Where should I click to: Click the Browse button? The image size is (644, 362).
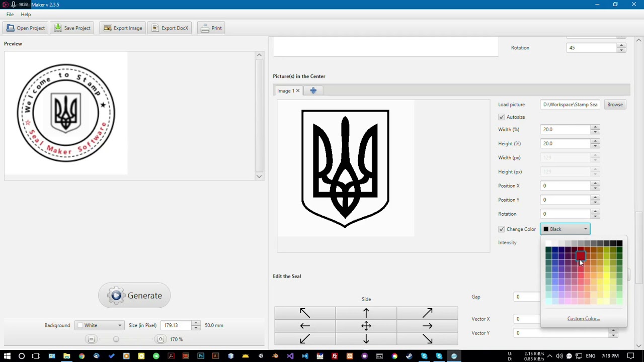click(615, 105)
